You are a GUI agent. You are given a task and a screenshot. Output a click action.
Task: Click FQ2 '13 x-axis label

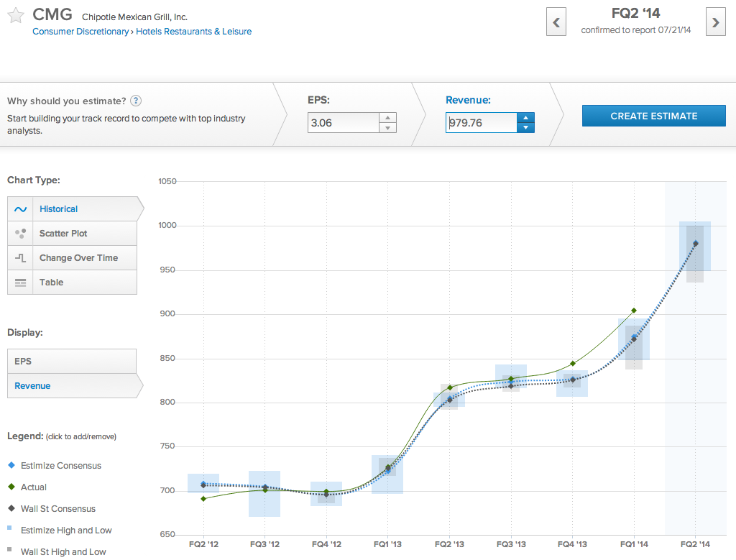click(449, 544)
